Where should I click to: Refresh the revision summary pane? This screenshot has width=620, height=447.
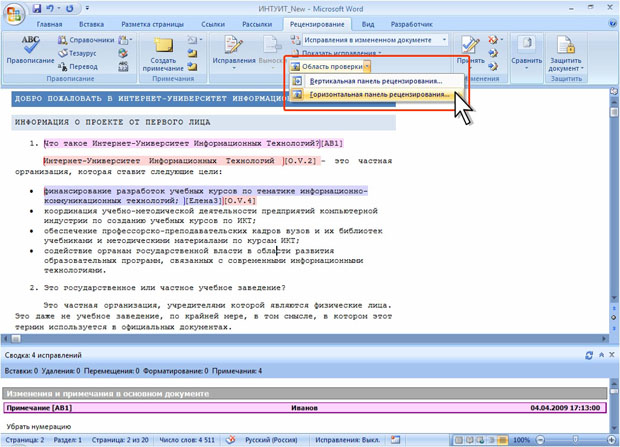[x=589, y=355]
